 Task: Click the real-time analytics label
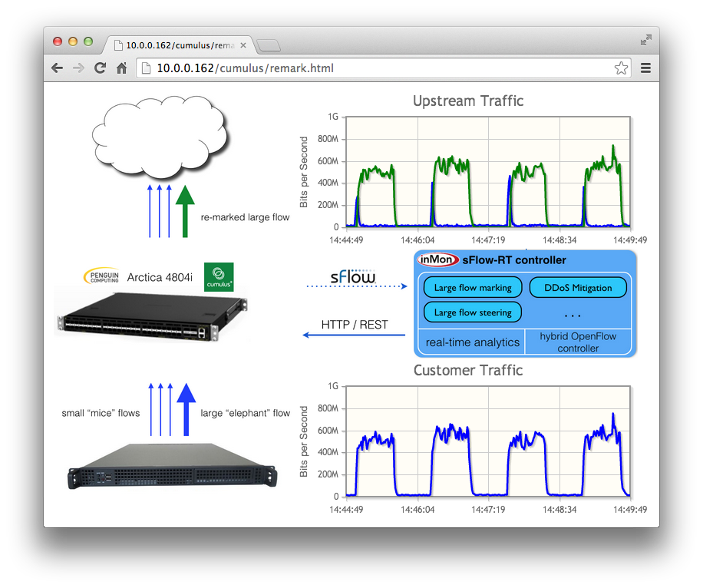coord(470,342)
